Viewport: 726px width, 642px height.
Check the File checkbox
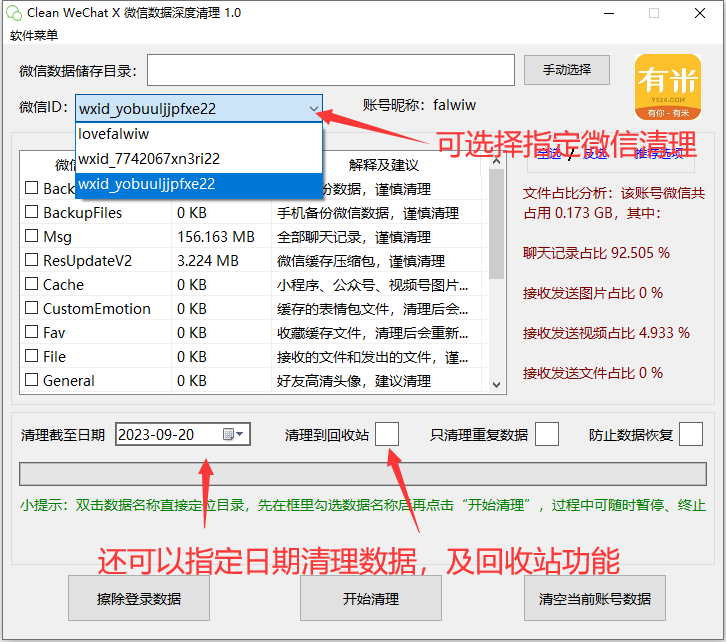[31, 356]
